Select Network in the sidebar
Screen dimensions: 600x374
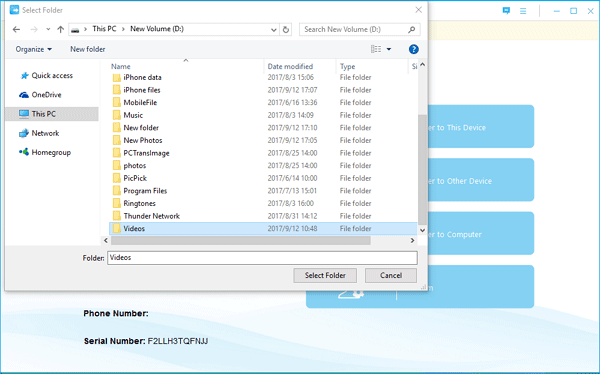(x=45, y=133)
